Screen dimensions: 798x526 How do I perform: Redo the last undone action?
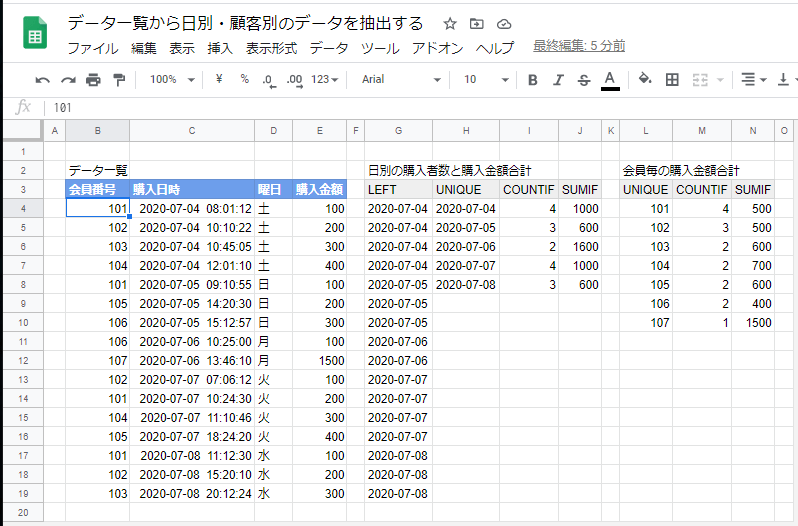[x=68, y=80]
